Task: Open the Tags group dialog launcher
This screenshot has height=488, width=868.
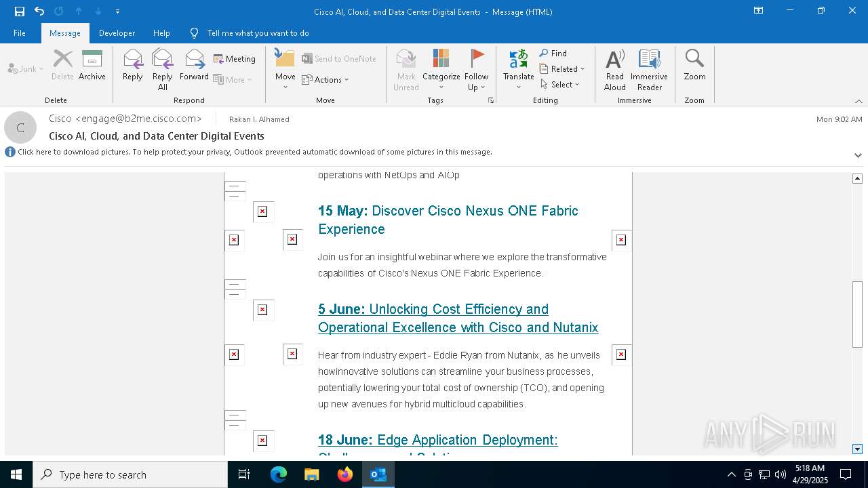Action: pyautogui.click(x=490, y=100)
